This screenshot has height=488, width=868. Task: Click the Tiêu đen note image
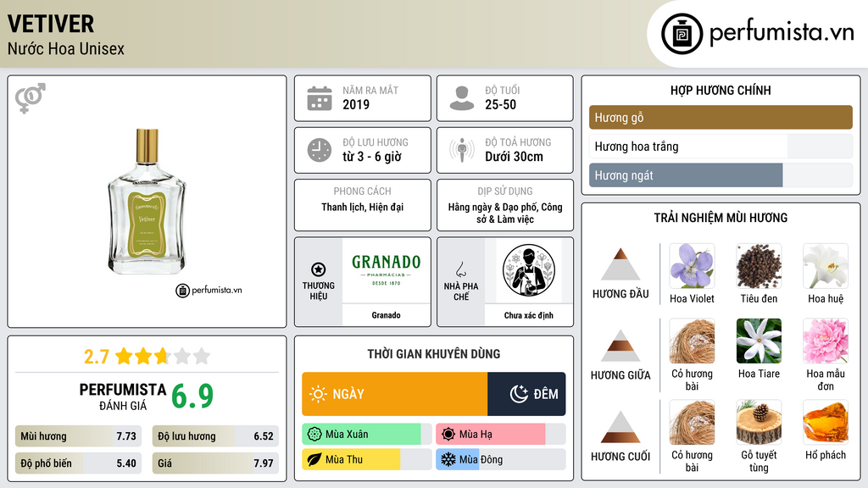[759, 266]
